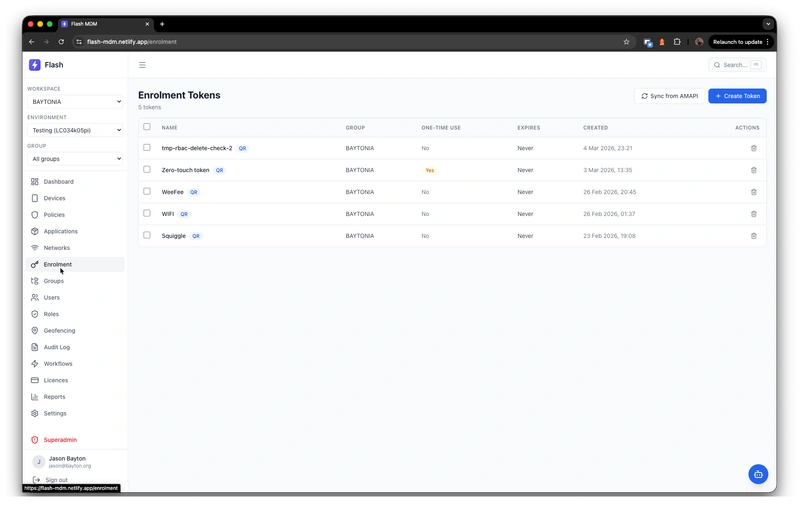Screen dimensions: 800x523
Task: Delete the tmp-rbac-delete-check-2 token
Action: 754,148
